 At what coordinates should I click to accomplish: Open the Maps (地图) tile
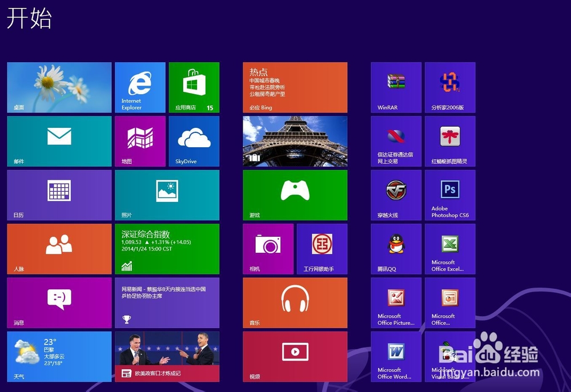tap(140, 141)
